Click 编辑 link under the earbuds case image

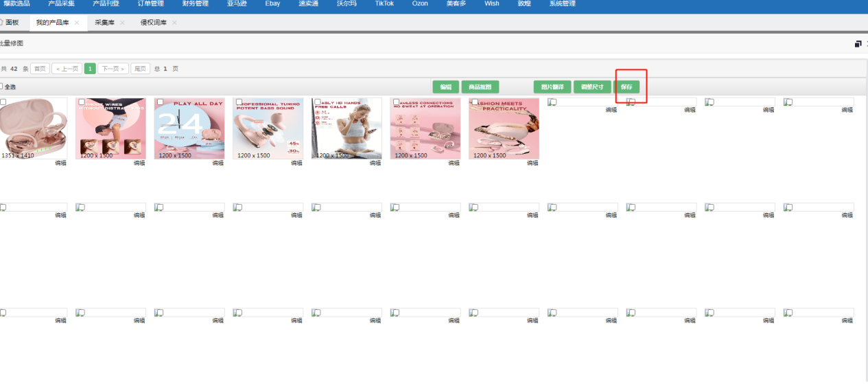click(61, 163)
